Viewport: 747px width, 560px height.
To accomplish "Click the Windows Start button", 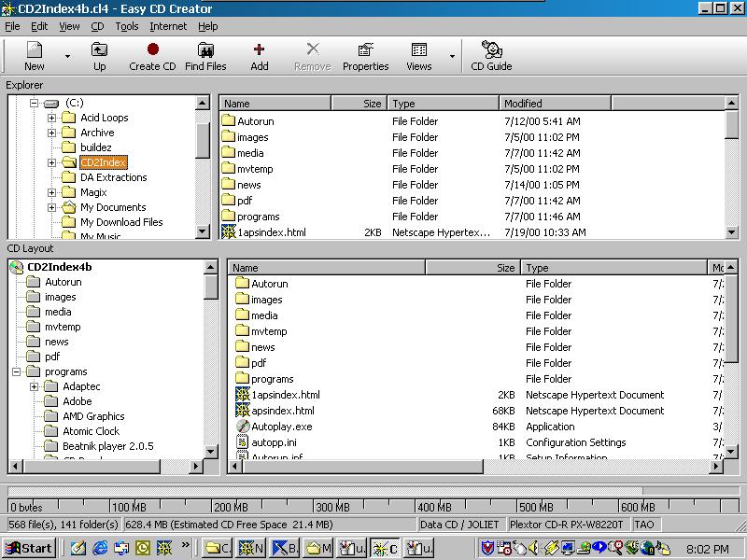I will (29, 549).
